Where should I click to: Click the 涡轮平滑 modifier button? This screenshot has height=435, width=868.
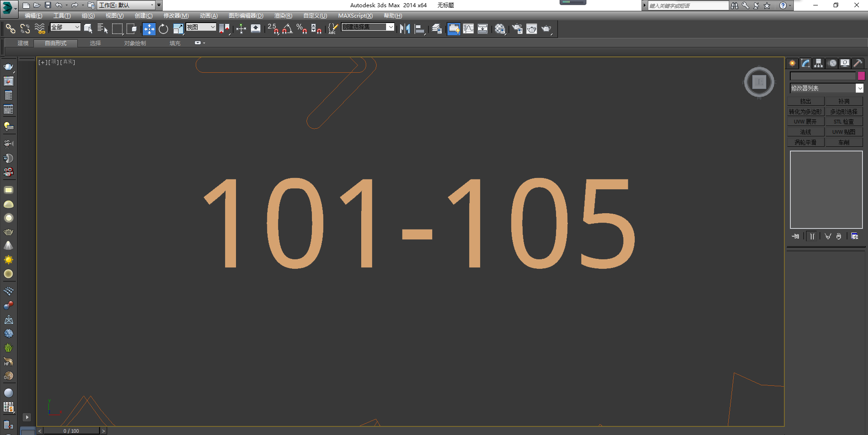[x=806, y=142]
